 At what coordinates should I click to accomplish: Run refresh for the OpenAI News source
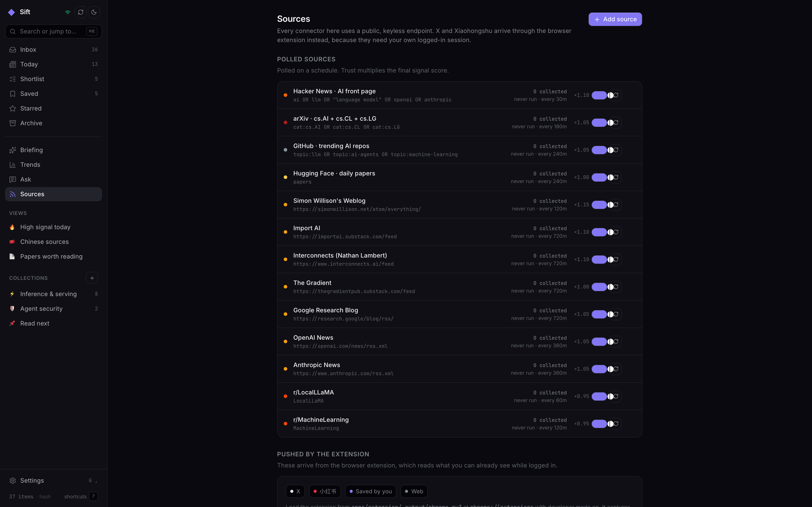tap(616, 341)
